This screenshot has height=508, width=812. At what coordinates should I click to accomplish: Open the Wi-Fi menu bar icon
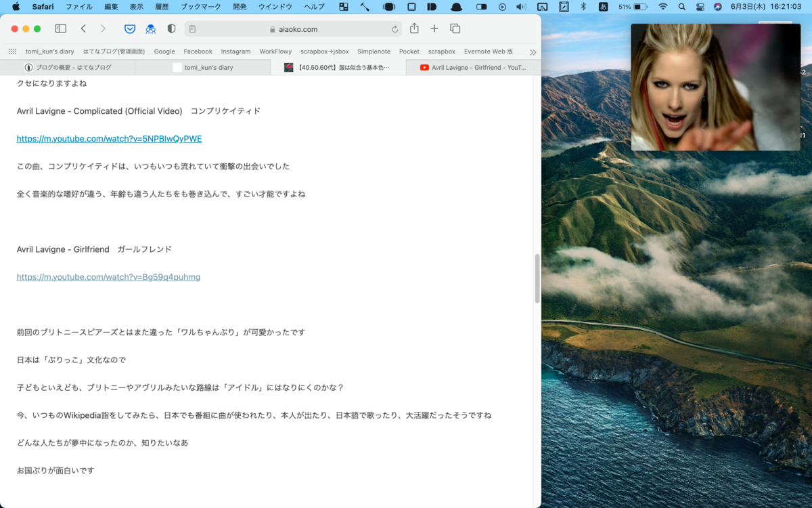pos(662,7)
